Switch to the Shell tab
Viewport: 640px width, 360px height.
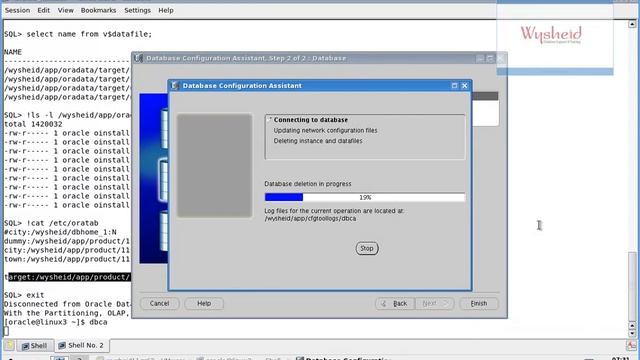[35, 346]
